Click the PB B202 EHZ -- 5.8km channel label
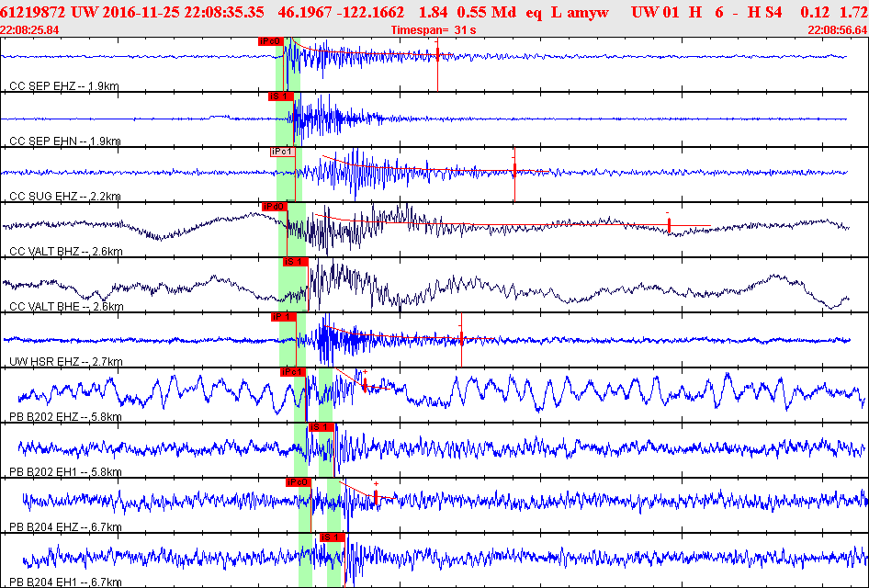Image resolution: width=869 pixels, height=588 pixels. [65, 416]
